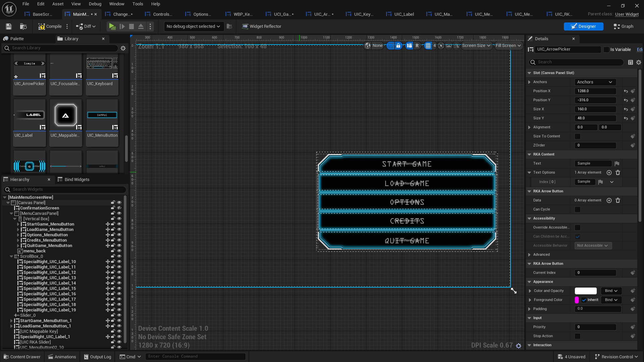
Task: Enable the Can Cycle checkbox
Action: pos(578,209)
